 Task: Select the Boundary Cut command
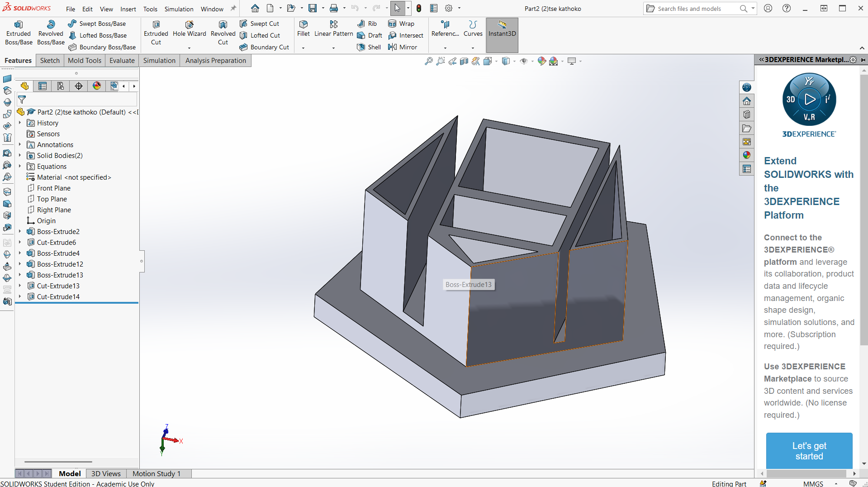[x=264, y=47]
